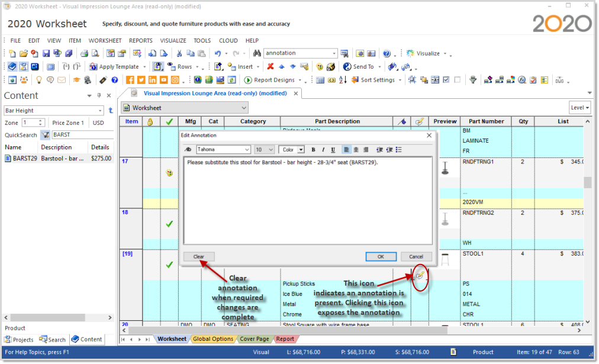Switch to the Cover Page tab
599x364 pixels.
[x=255, y=339]
